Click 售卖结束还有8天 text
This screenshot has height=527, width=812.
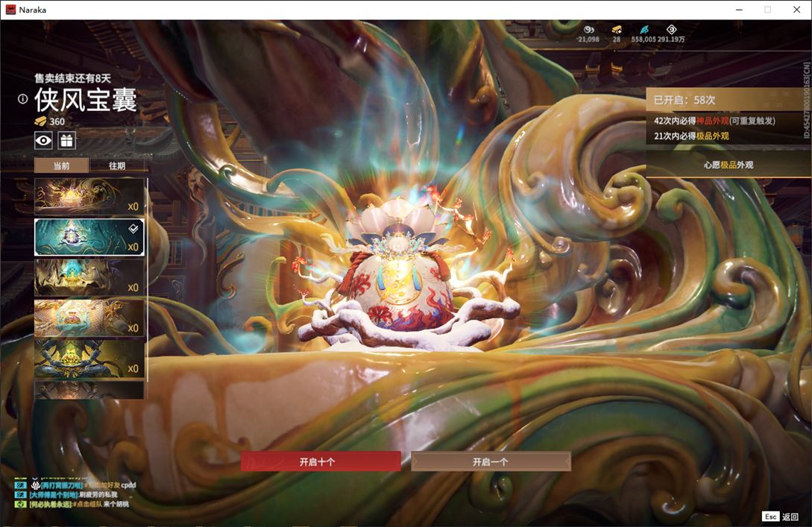72,78
